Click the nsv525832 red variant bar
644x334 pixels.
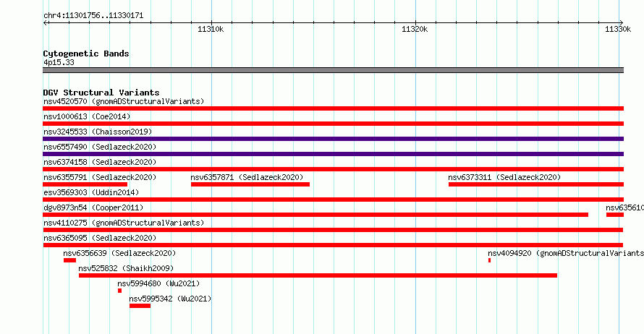[x=318, y=275]
